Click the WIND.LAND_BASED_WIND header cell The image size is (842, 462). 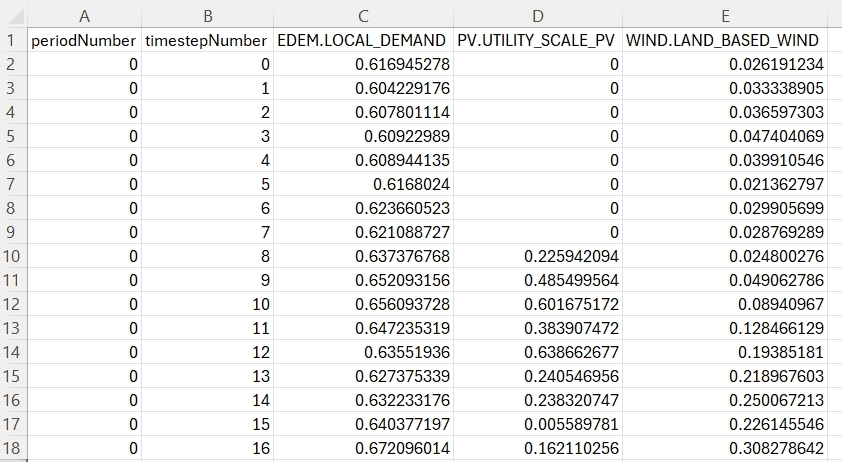point(724,40)
